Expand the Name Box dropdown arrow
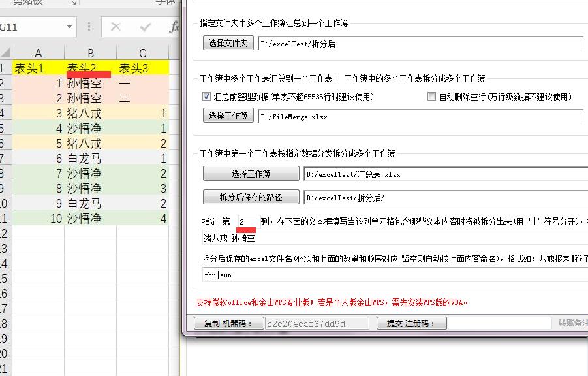Viewport: 588px width, 376px height. (x=69, y=27)
